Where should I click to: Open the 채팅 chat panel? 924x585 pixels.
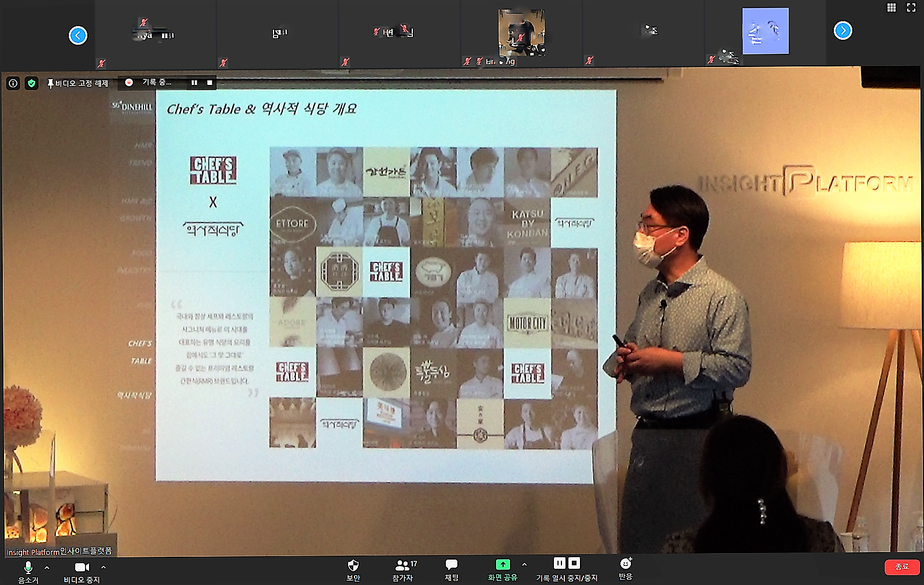[x=452, y=570]
